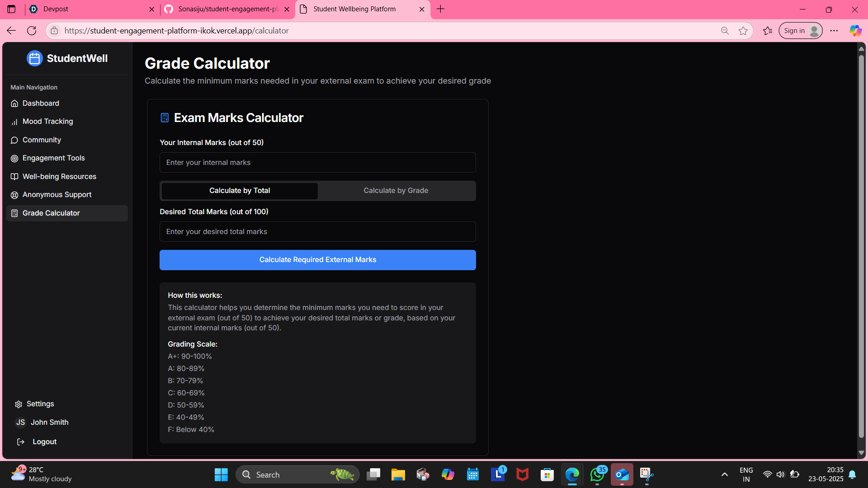Click the Logout icon
Screen dimensions: 868x488
[x=21, y=442]
